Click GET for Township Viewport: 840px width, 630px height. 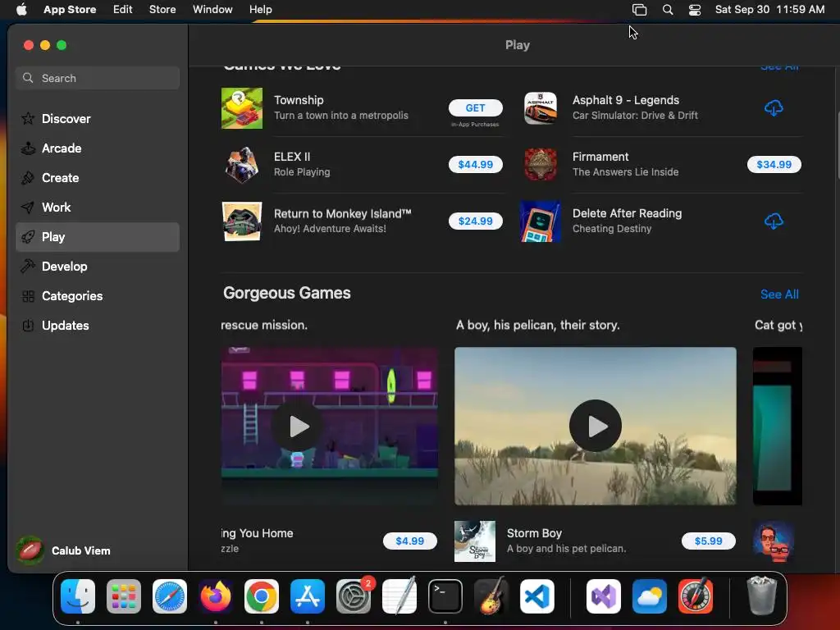(475, 107)
